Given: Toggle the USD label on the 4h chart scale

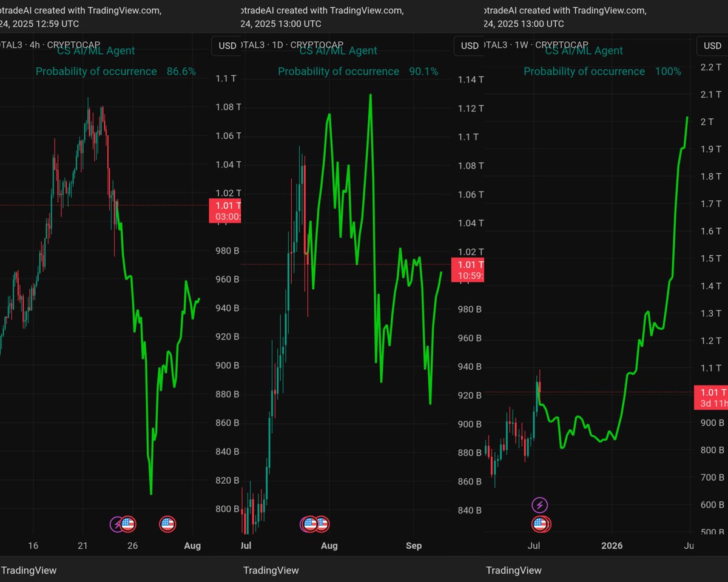Looking at the screenshot, I should click(226, 46).
